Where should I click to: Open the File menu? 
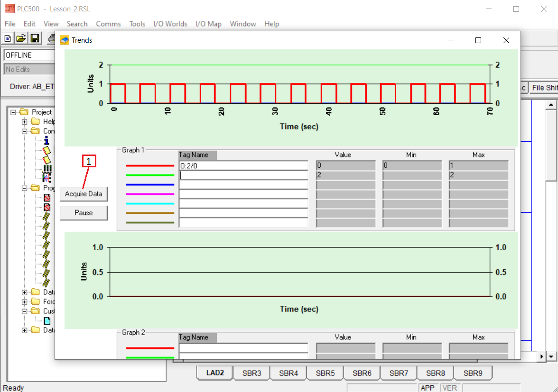(x=10, y=24)
